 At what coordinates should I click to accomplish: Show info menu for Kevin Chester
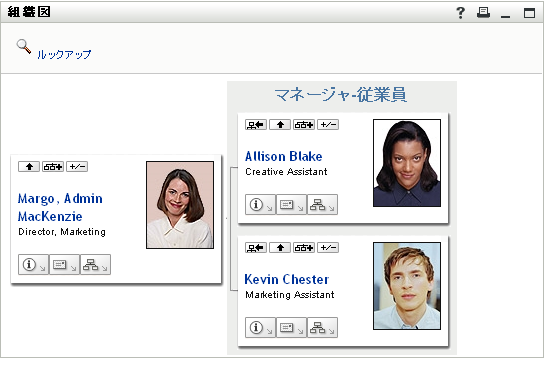[260, 328]
